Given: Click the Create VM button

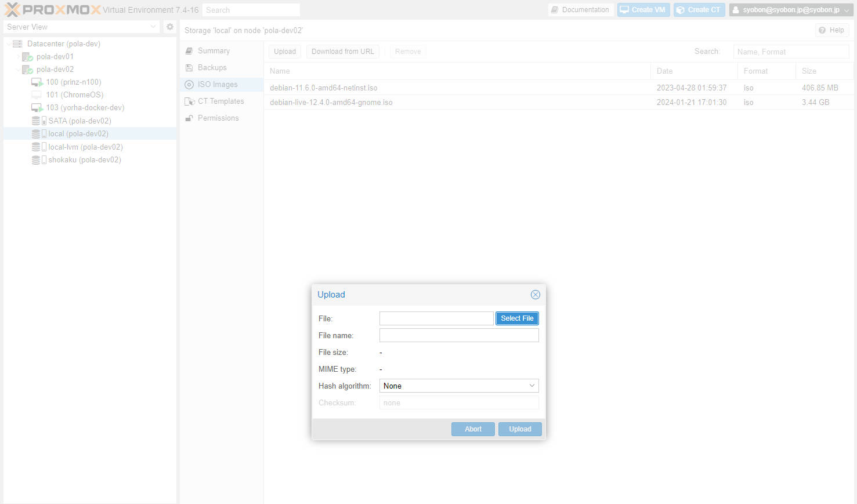Looking at the screenshot, I should point(643,10).
